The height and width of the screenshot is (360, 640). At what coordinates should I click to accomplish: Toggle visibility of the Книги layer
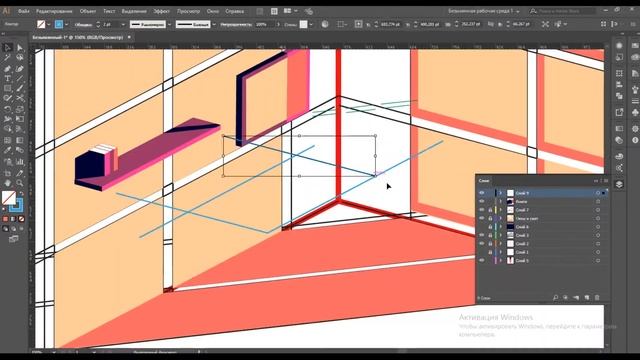[x=482, y=202]
